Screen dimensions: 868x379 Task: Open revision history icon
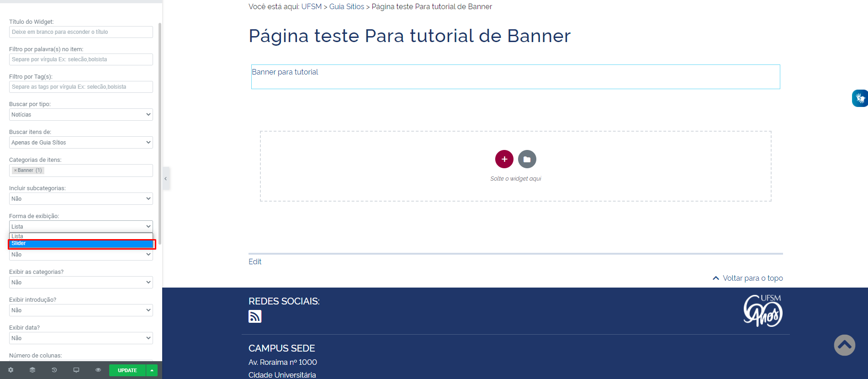click(54, 370)
